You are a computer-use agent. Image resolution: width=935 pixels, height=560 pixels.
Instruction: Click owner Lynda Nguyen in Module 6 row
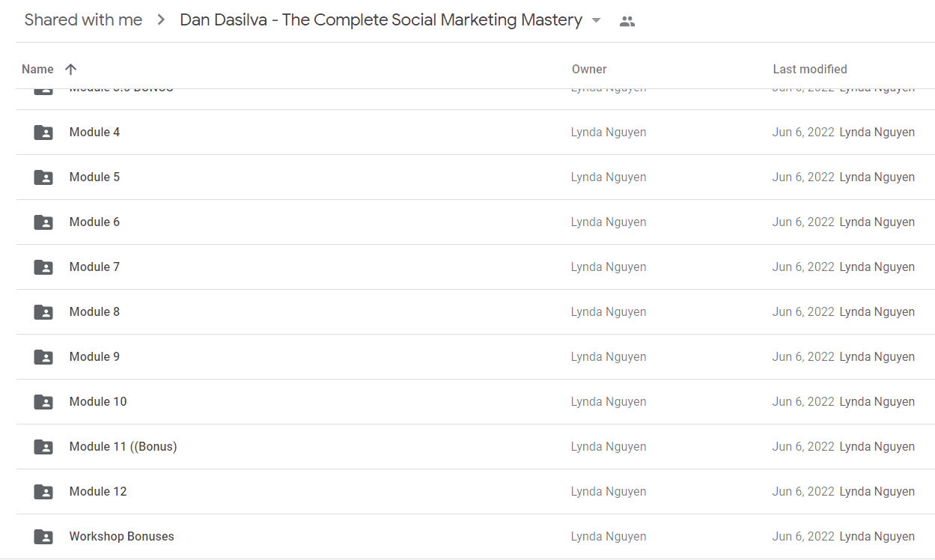(x=609, y=222)
